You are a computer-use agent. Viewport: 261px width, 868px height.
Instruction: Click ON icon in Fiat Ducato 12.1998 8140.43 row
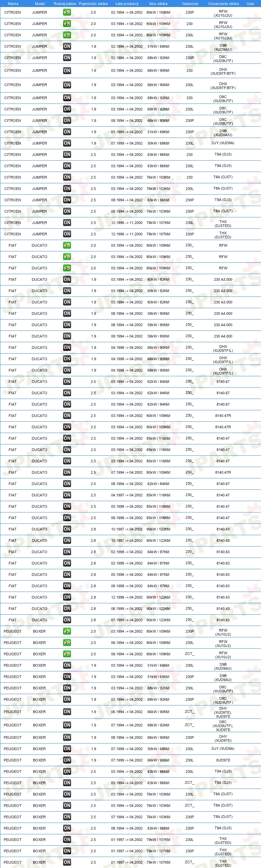[67, 598]
